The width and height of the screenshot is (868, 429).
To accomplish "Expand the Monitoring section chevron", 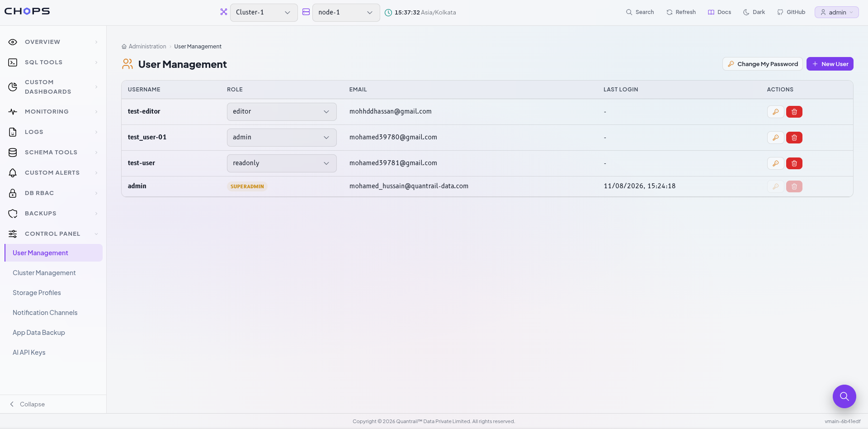I will (96, 112).
